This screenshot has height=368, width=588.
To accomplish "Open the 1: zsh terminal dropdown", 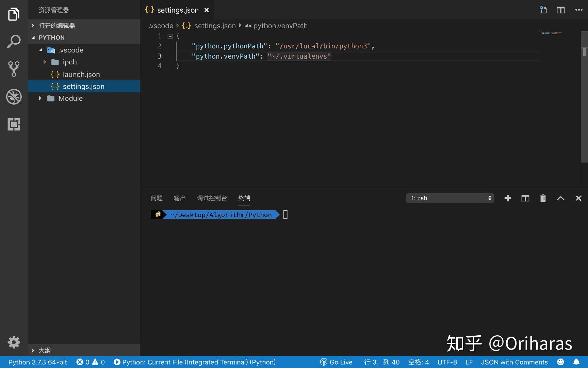I will point(450,198).
